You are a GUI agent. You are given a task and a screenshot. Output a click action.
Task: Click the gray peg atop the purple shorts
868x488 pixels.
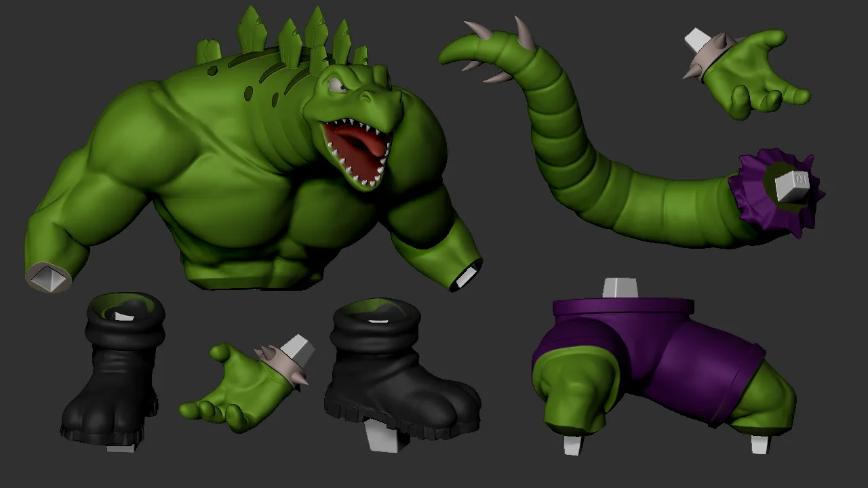620,287
